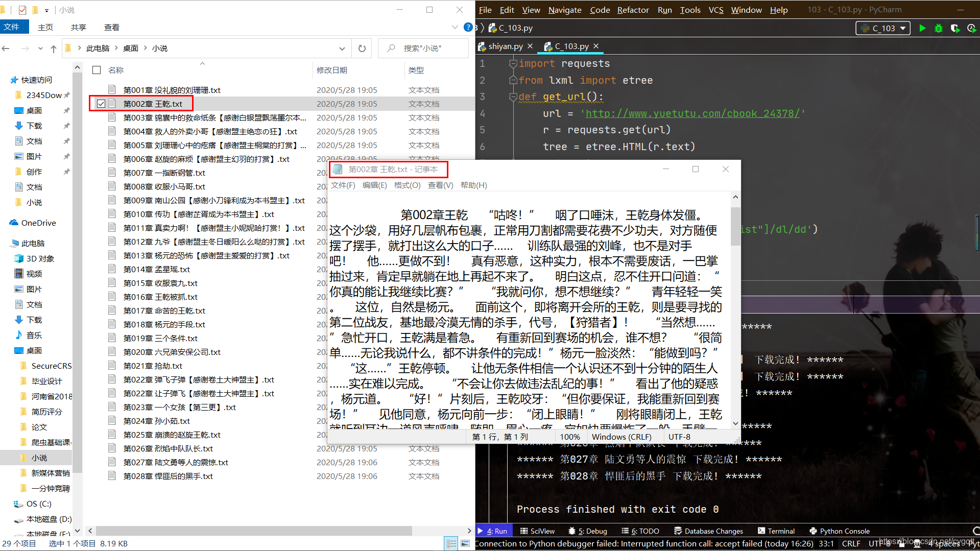This screenshot has height=551, width=980.
Task: Run with coverage shield icon in PyCharm
Action: click(x=955, y=28)
